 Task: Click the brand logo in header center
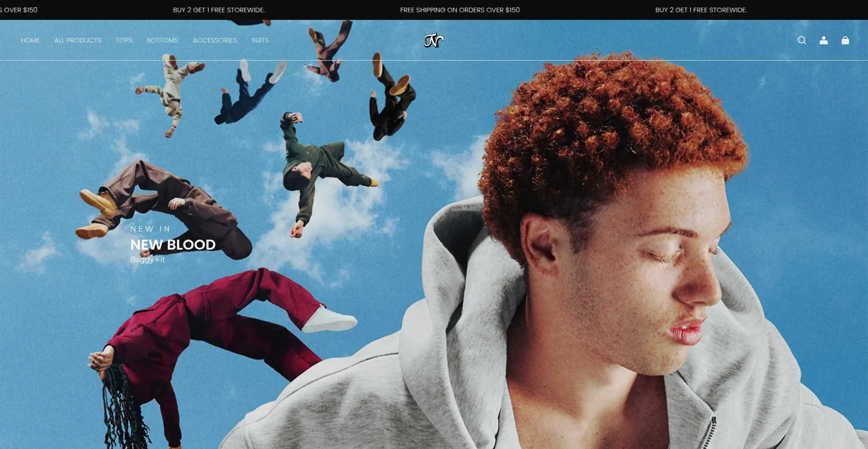click(x=434, y=40)
